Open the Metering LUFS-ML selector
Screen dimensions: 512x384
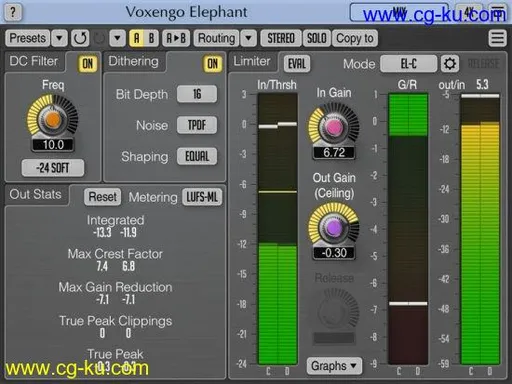click(202, 197)
